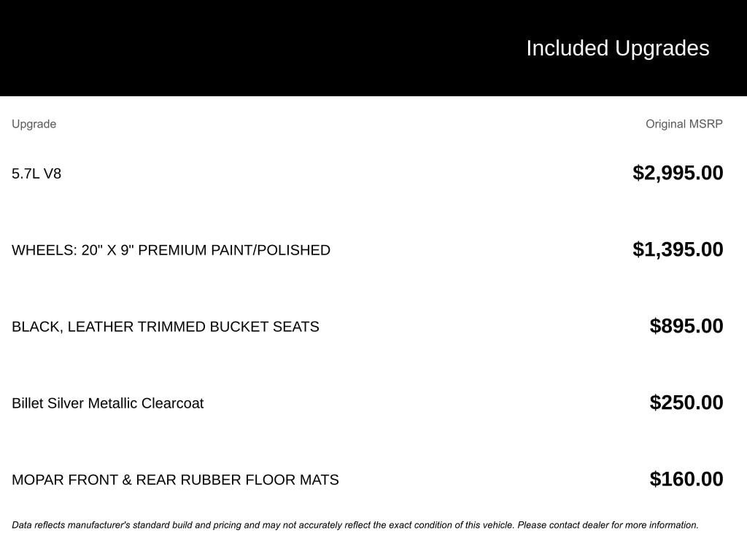
Task: Click the $2,995.00 price
Action: pos(678,173)
